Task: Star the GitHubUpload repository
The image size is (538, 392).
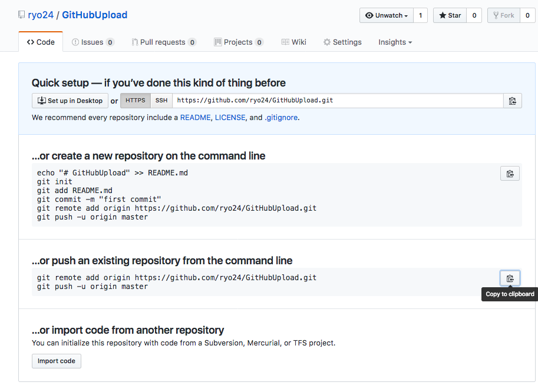Action: pyautogui.click(x=449, y=15)
